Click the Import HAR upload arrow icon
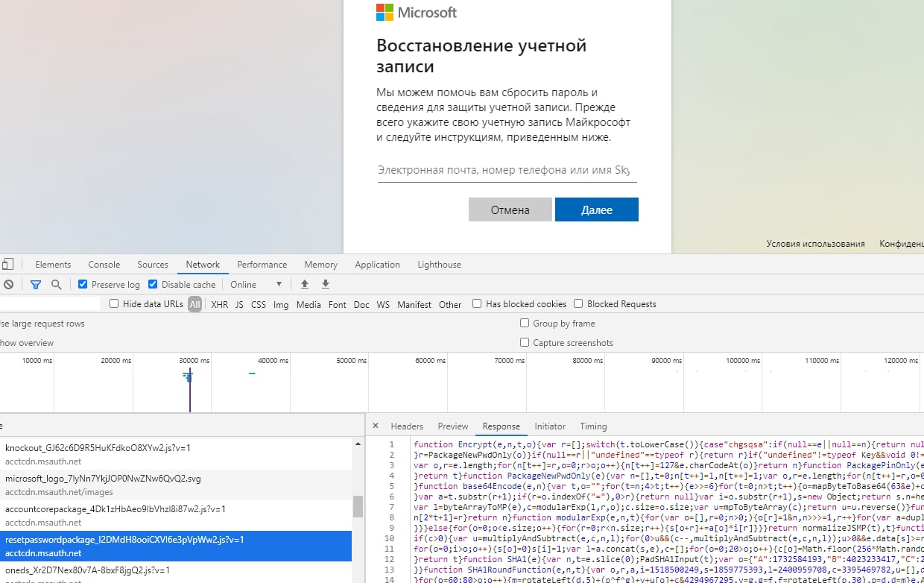Image resolution: width=924 pixels, height=583 pixels. [x=304, y=284]
